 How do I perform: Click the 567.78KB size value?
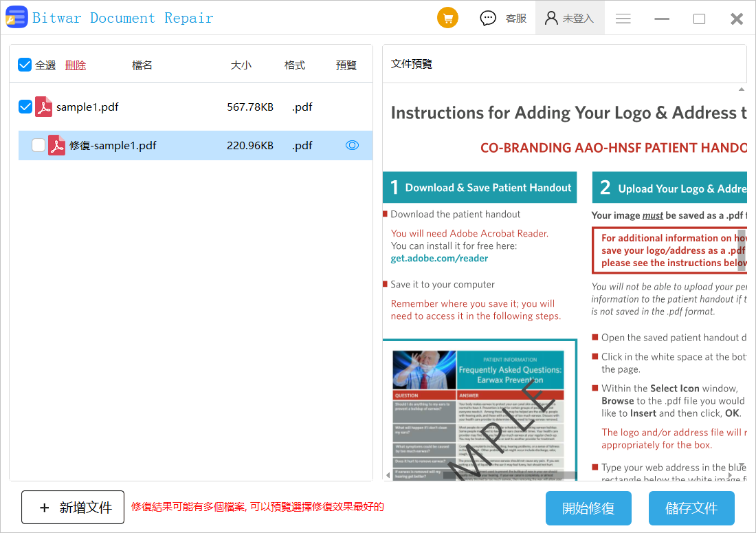[250, 107]
